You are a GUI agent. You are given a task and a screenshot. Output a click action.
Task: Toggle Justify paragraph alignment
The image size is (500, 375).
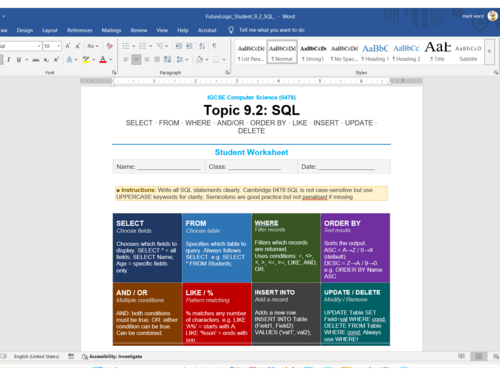[157, 60]
